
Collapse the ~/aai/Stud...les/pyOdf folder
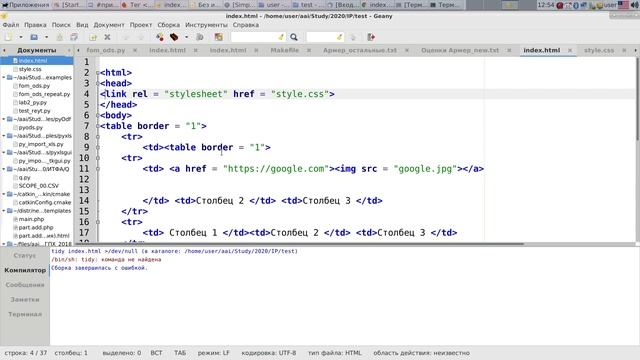[x=4, y=119]
